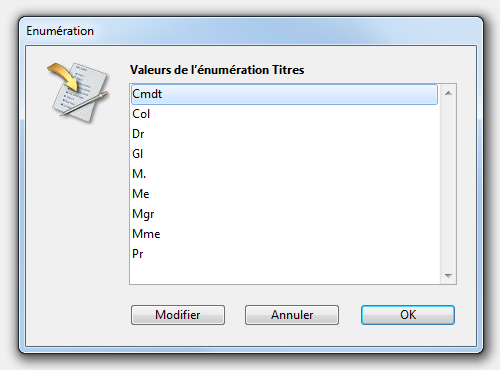Image resolution: width=500 pixels, height=370 pixels.
Task: Select the Cmdt value in list
Action: (x=284, y=94)
